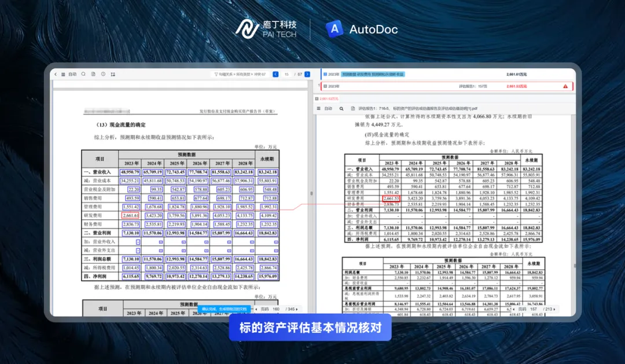Select the red 2023年 row from 评估报告1

(447, 86)
